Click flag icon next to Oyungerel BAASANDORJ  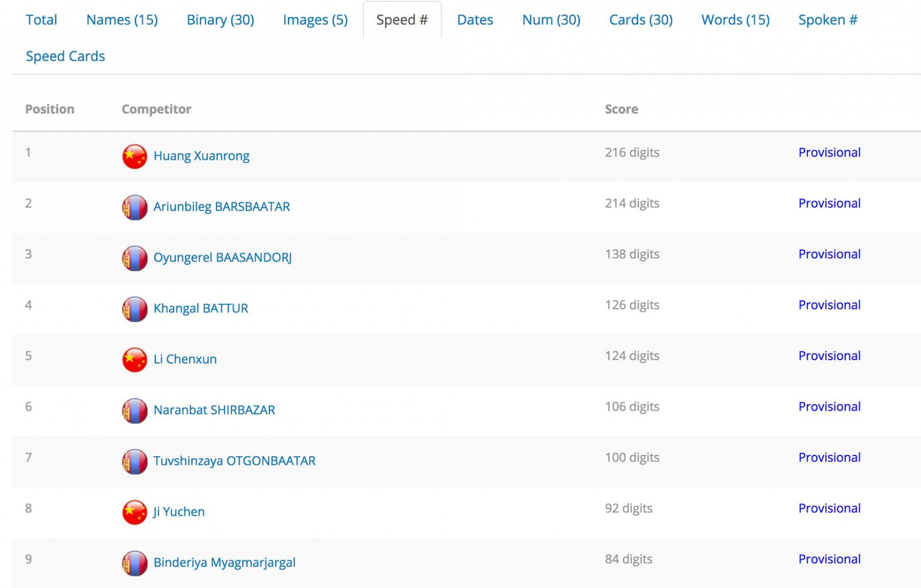tap(134, 258)
